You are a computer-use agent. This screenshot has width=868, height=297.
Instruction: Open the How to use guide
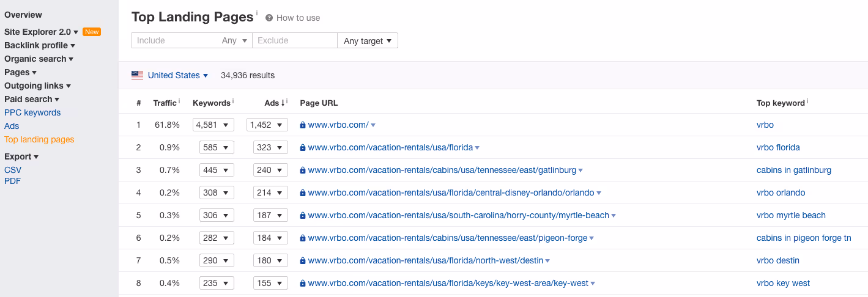point(298,18)
